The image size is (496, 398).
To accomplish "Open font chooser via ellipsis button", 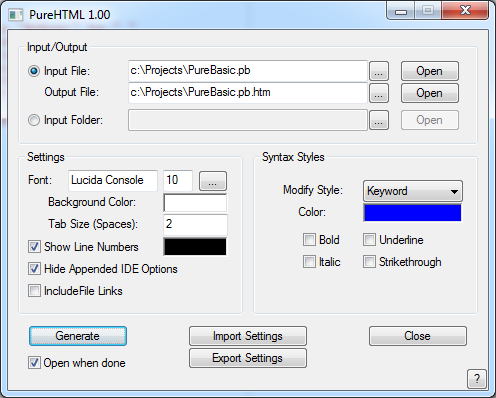I will point(213,181).
